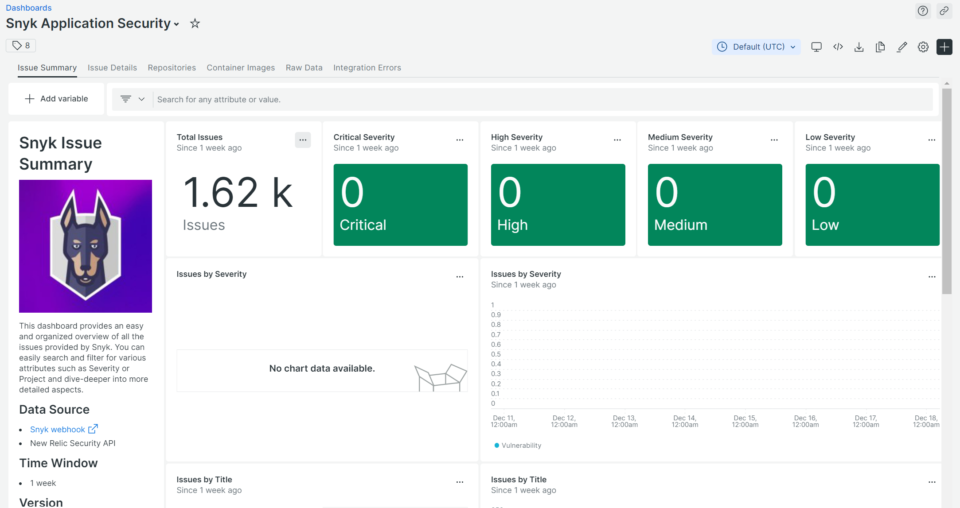The width and height of the screenshot is (960, 508).
Task: Expand the Default (UTC) time picker
Action: pos(756,47)
